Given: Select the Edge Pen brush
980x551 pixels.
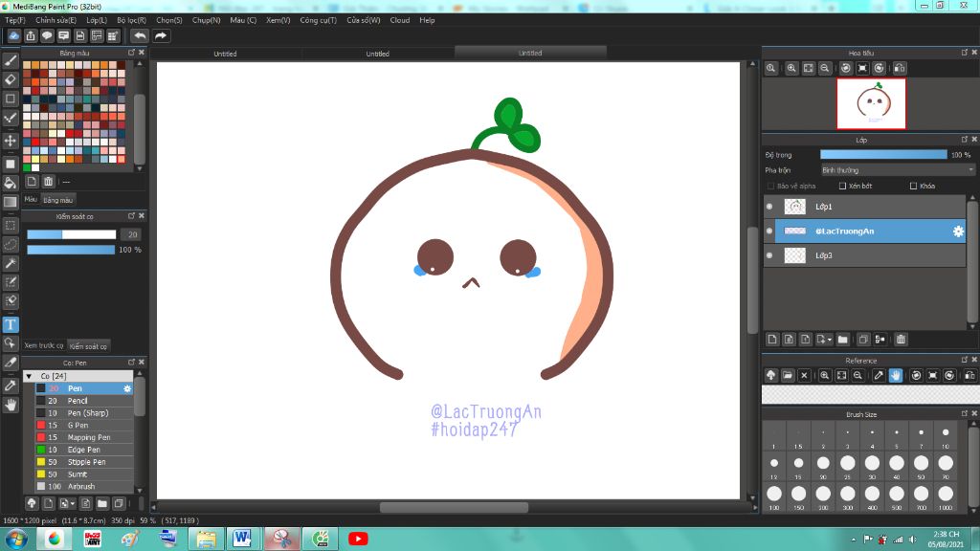Looking at the screenshot, I should pos(84,450).
